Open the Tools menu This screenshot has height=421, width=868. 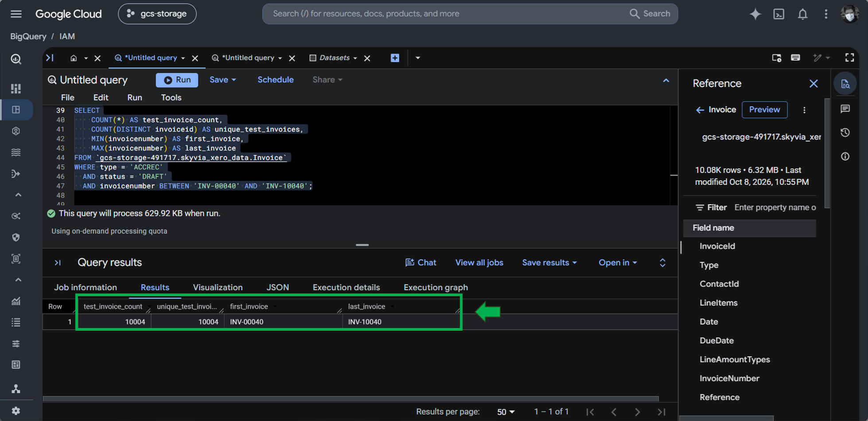coord(171,97)
